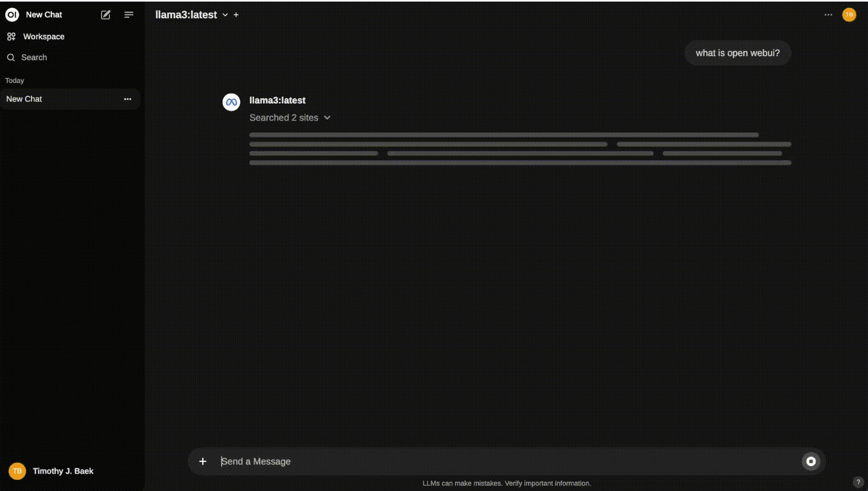
Task: Click the Search icon in the sidebar
Action: (x=11, y=57)
